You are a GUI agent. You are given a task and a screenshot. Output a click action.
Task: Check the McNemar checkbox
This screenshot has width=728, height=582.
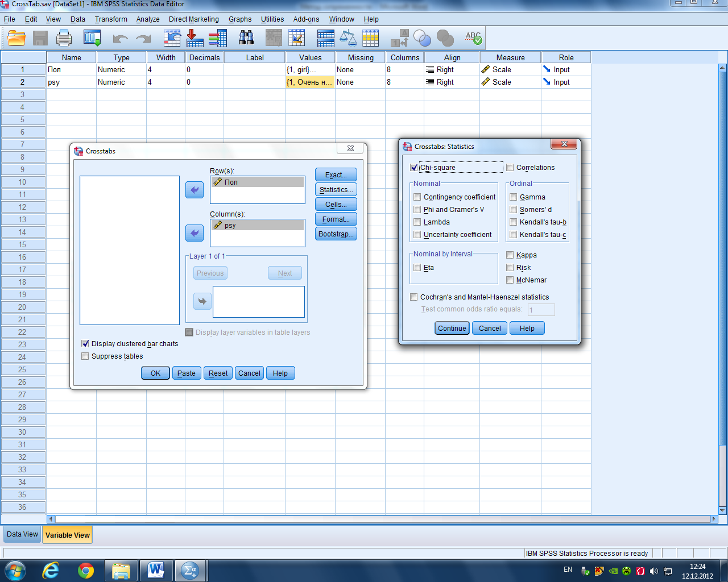[510, 280]
